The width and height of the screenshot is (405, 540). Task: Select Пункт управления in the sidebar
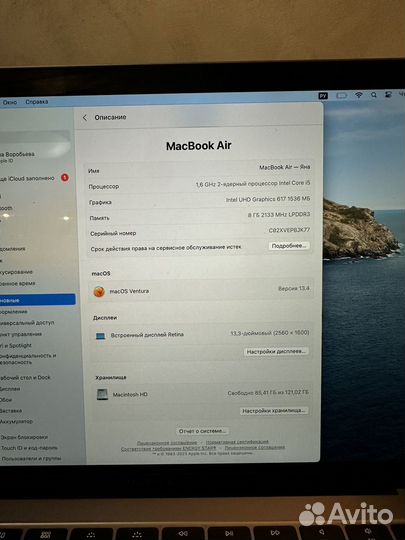(21, 334)
